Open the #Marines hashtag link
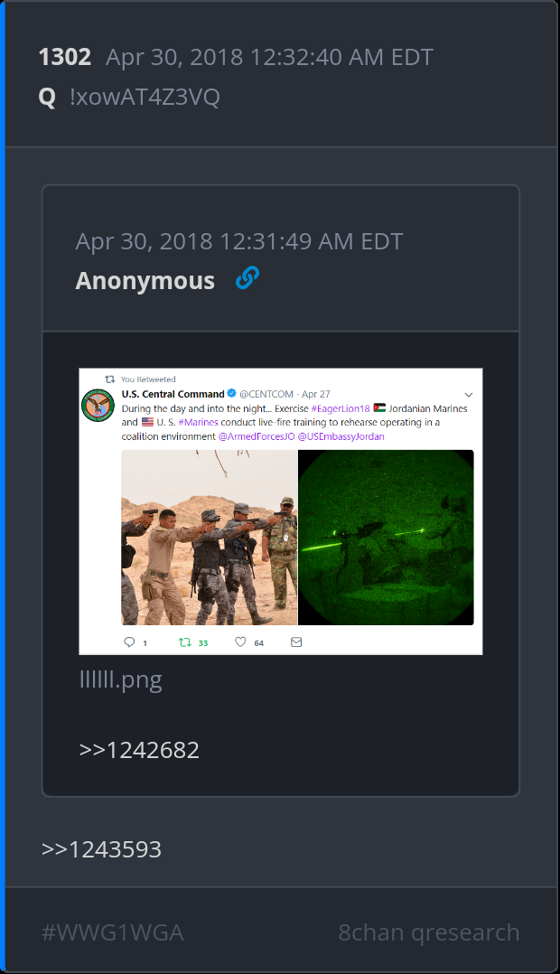The image size is (560, 974). click(x=198, y=422)
